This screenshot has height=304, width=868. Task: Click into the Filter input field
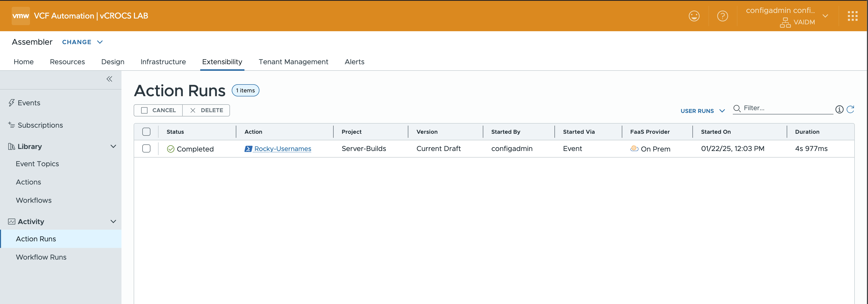pyautogui.click(x=787, y=108)
